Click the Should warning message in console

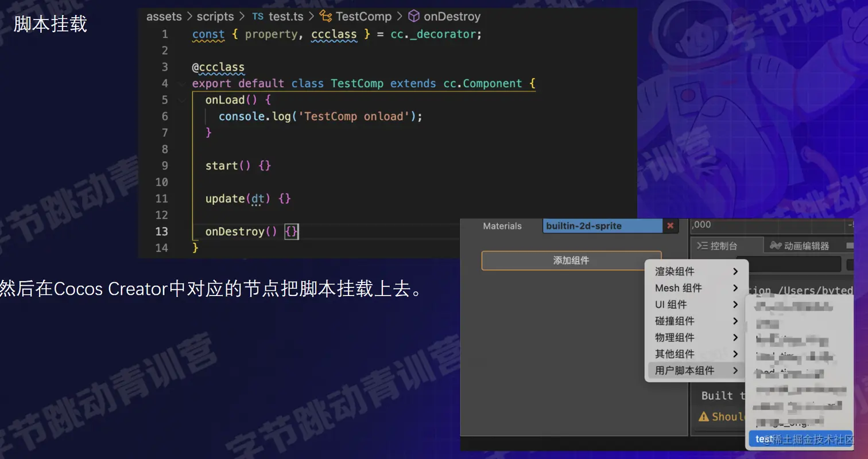coord(728,417)
